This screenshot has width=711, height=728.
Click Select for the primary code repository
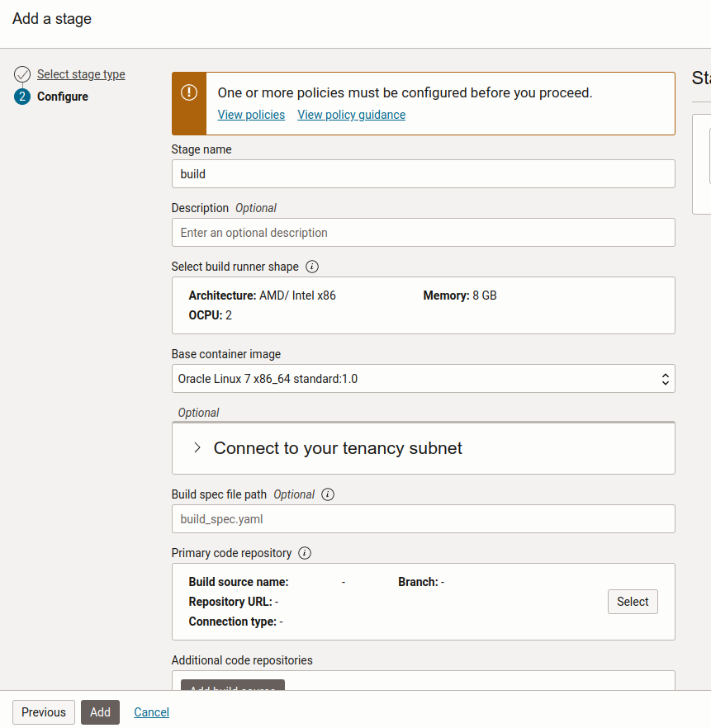[x=633, y=602]
